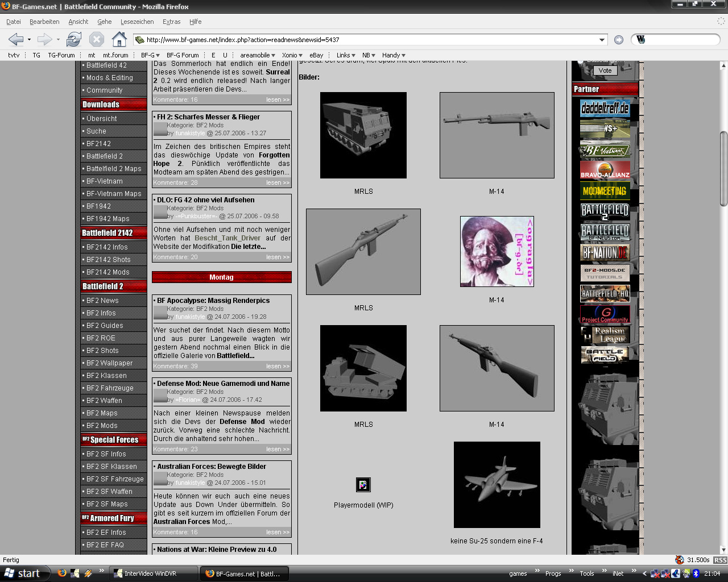
Task: Open the Datei menu
Action: coord(14,22)
